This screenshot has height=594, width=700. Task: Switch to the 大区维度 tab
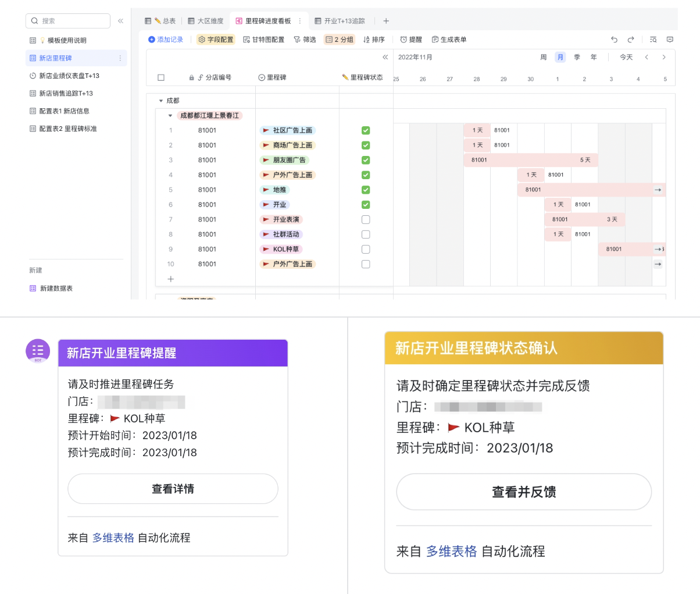pyautogui.click(x=206, y=21)
